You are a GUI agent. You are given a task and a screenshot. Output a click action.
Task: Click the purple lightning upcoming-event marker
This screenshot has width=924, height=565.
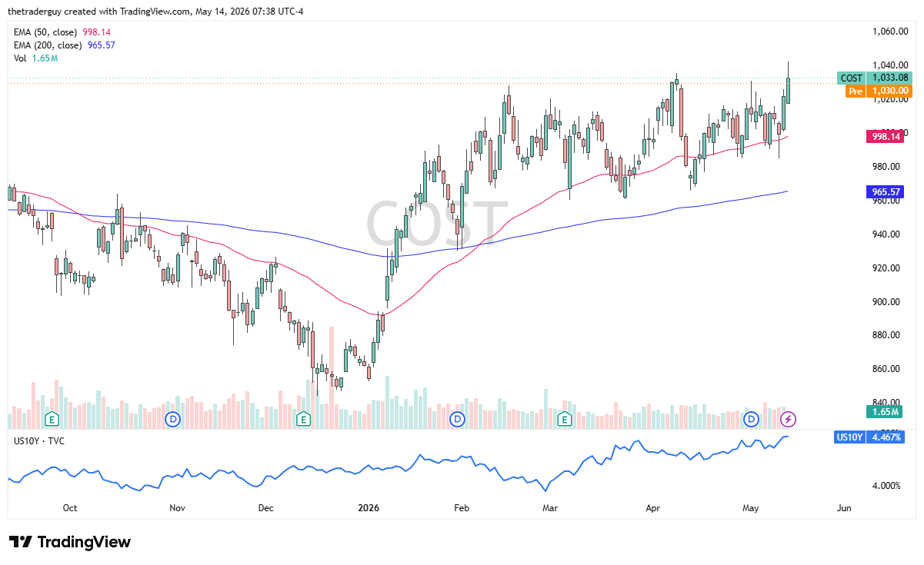click(x=788, y=419)
